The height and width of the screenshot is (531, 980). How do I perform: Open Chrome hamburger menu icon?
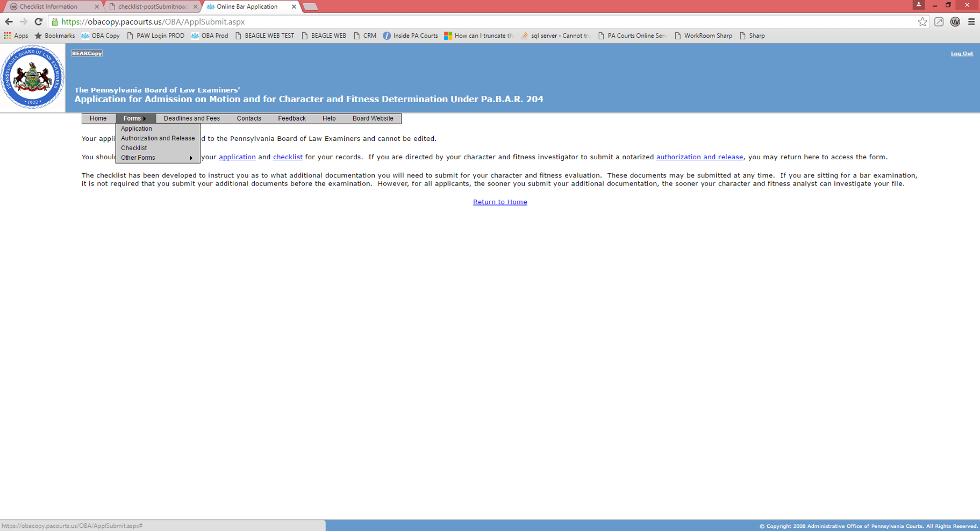pyautogui.click(x=971, y=22)
